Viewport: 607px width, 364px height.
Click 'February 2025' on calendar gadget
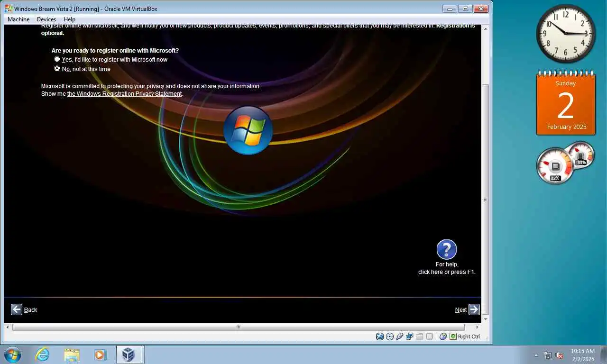(566, 127)
